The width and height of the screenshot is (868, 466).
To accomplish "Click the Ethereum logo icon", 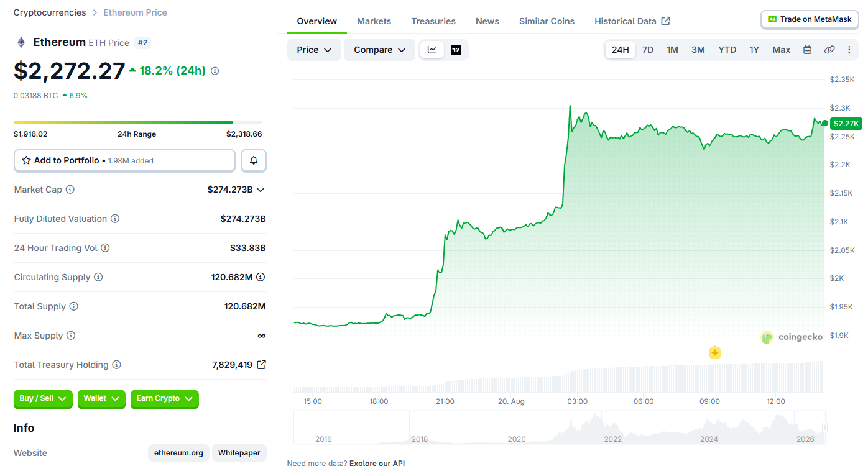I will 21,42.
